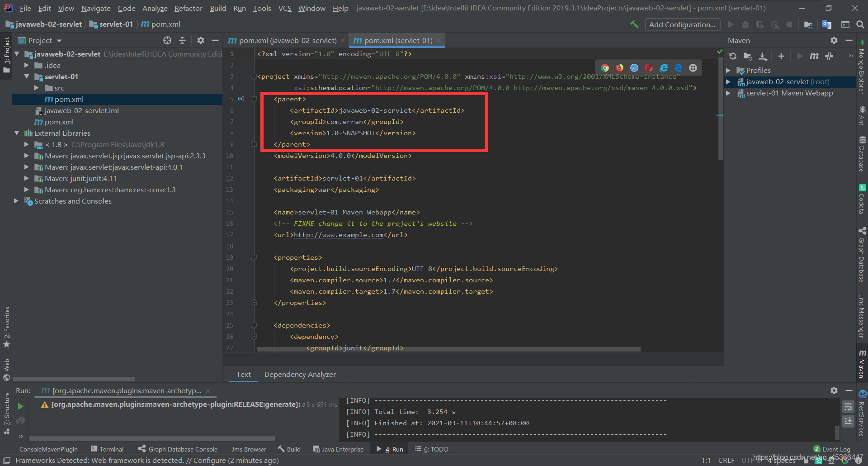The width and height of the screenshot is (868, 466).
Task: Open Maven panel settings gear
Action: (x=834, y=40)
